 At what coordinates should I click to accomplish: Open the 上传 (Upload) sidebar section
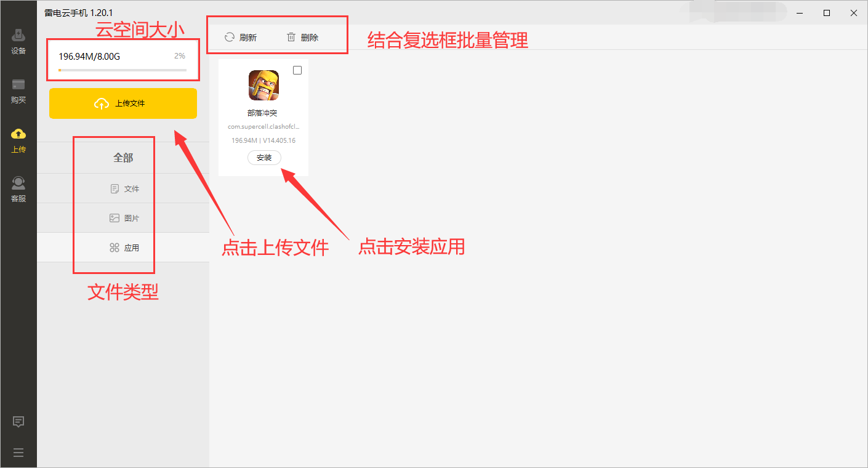coord(18,140)
